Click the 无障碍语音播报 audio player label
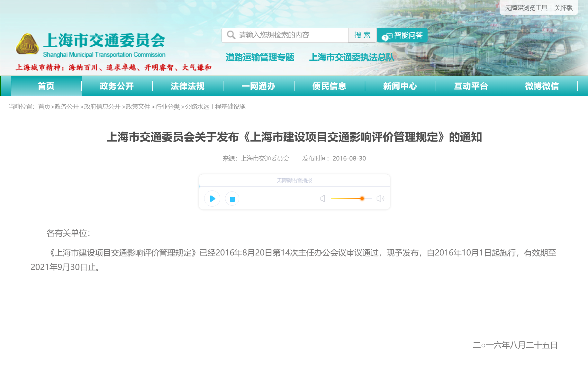The height and width of the screenshot is (370, 588). (294, 180)
